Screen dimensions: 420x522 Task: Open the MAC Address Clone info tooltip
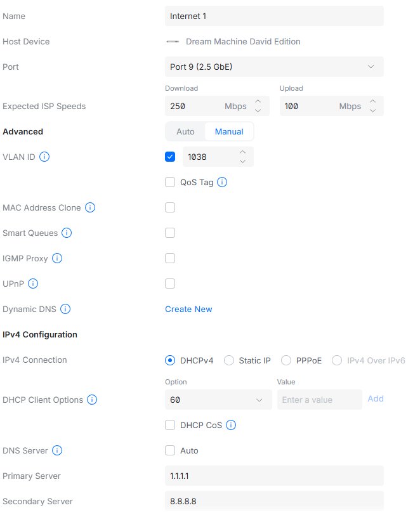point(90,207)
